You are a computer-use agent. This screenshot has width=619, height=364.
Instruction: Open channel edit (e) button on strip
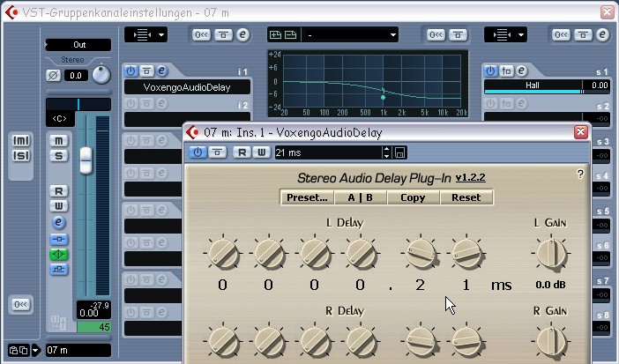[x=58, y=222]
